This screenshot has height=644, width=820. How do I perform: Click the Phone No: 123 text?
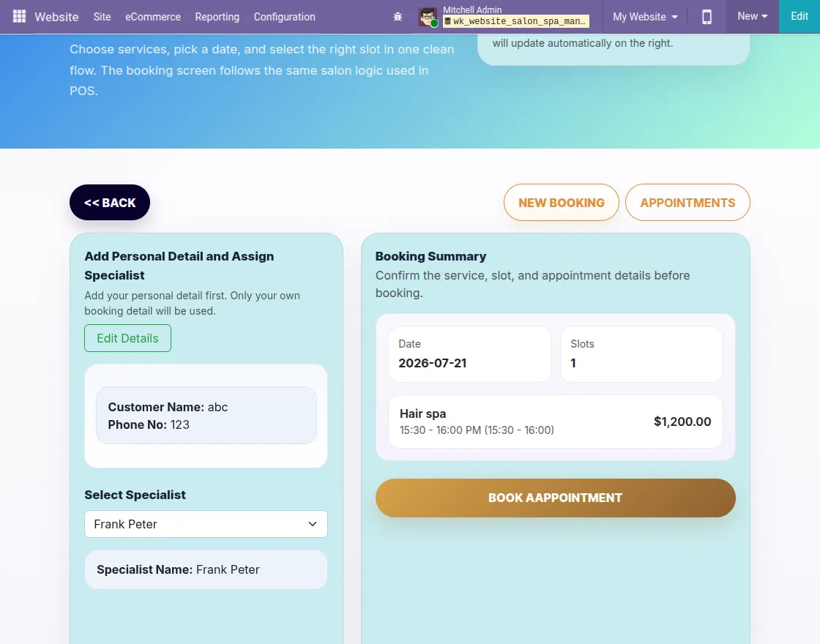pyautogui.click(x=149, y=424)
